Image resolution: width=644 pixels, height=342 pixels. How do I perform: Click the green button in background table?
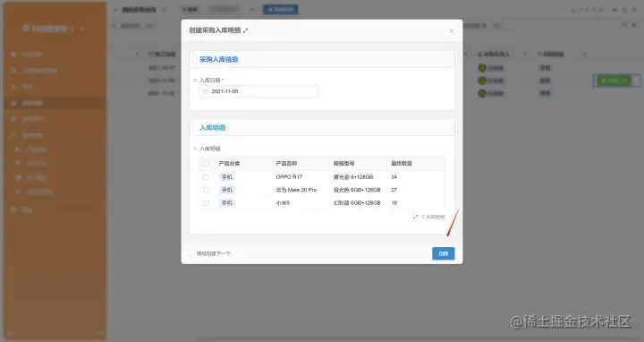614,81
